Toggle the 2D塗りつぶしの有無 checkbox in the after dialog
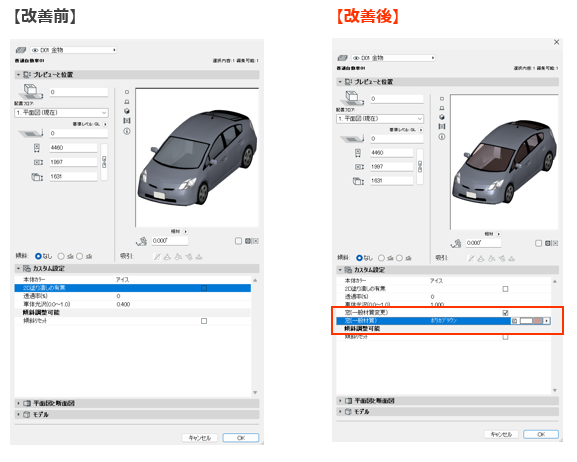 point(505,289)
